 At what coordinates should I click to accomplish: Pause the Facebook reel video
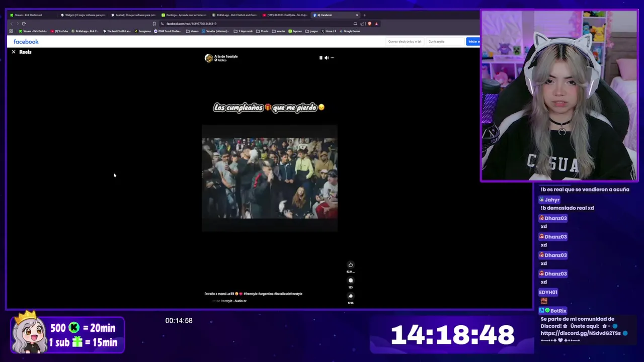point(320,58)
